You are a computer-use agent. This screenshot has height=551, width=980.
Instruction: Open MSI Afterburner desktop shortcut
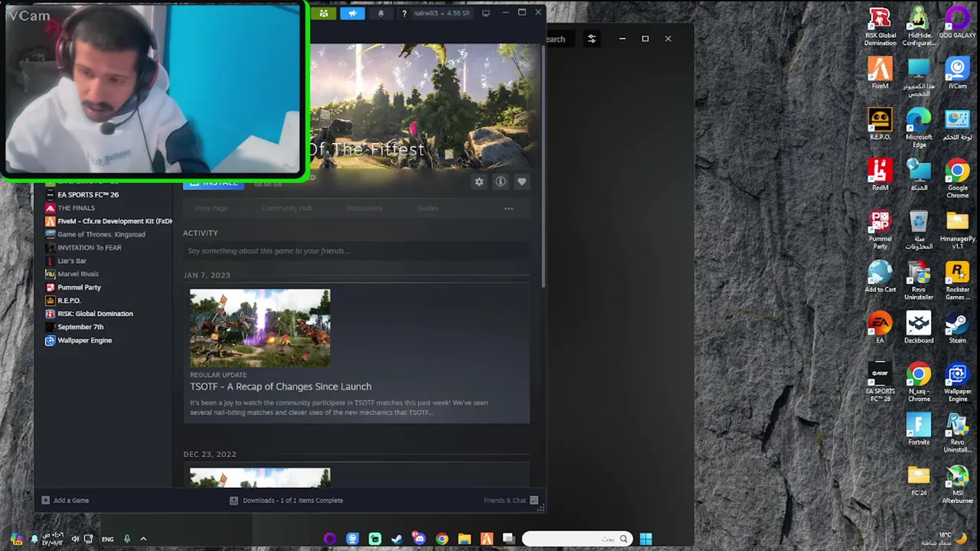(957, 484)
